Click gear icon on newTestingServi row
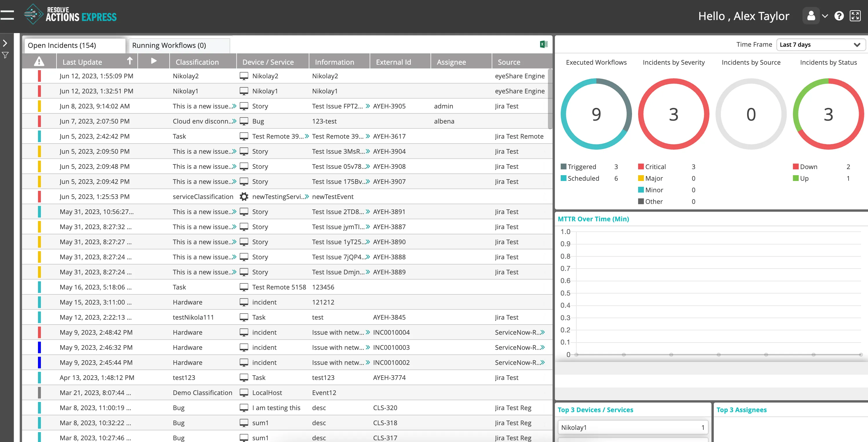The height and width of the screenshot is (442, 868). pos(244,197)
